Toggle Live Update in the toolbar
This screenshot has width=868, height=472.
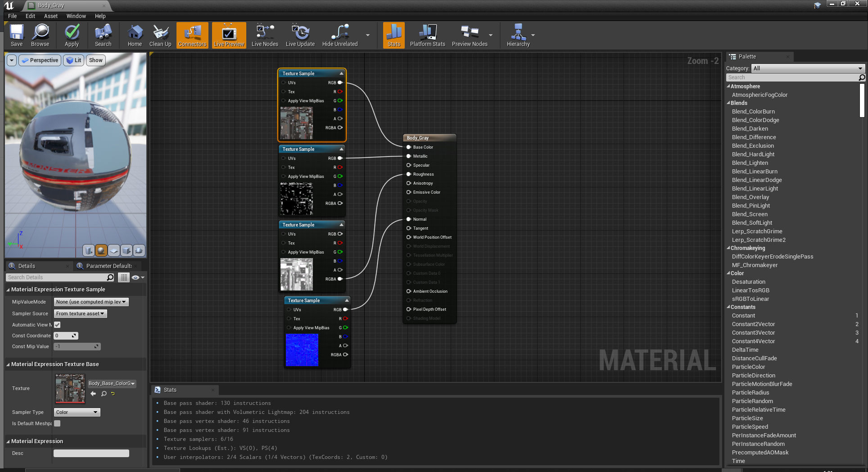point(300,35)
